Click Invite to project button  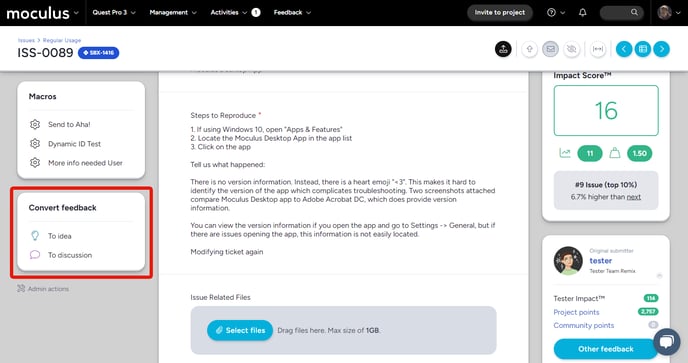500,12
